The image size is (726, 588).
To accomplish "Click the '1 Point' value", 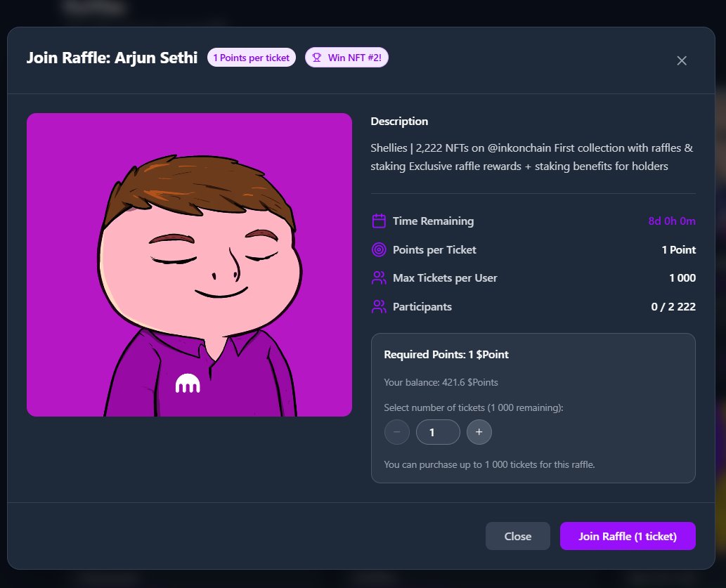I will click(x=678, y=249).
